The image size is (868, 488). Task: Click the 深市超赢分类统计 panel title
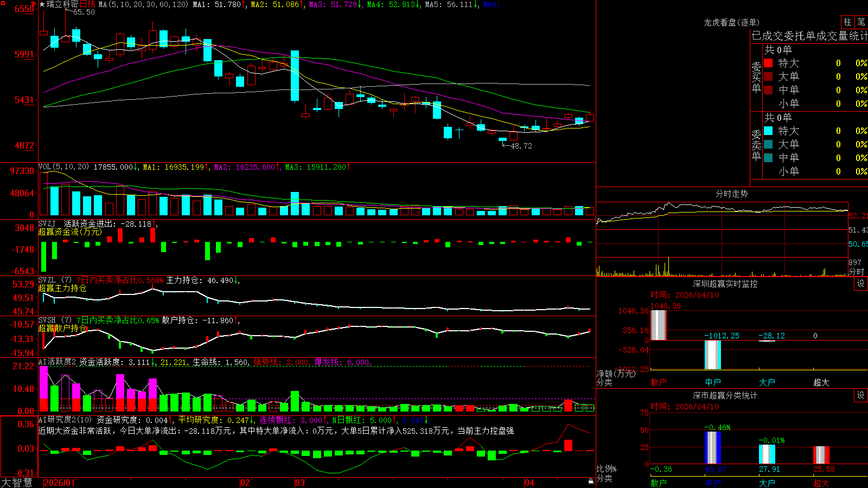(725, 395)
